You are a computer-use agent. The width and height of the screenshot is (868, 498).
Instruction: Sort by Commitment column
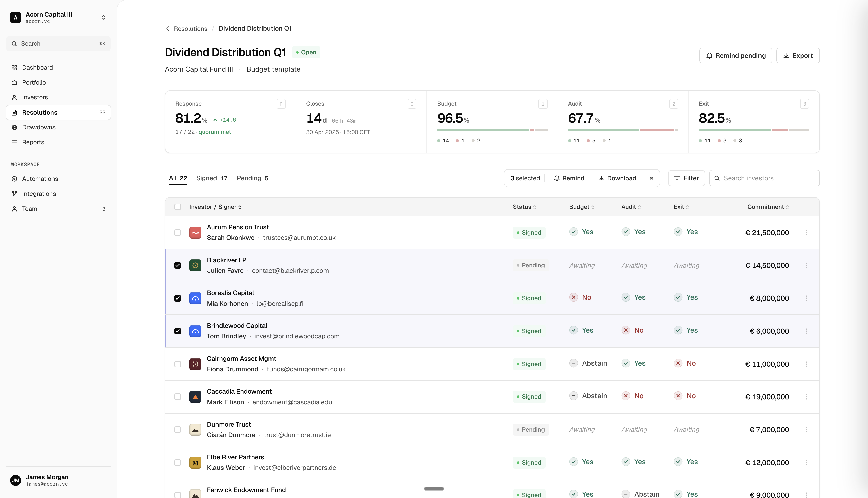[x=768, y=207]
